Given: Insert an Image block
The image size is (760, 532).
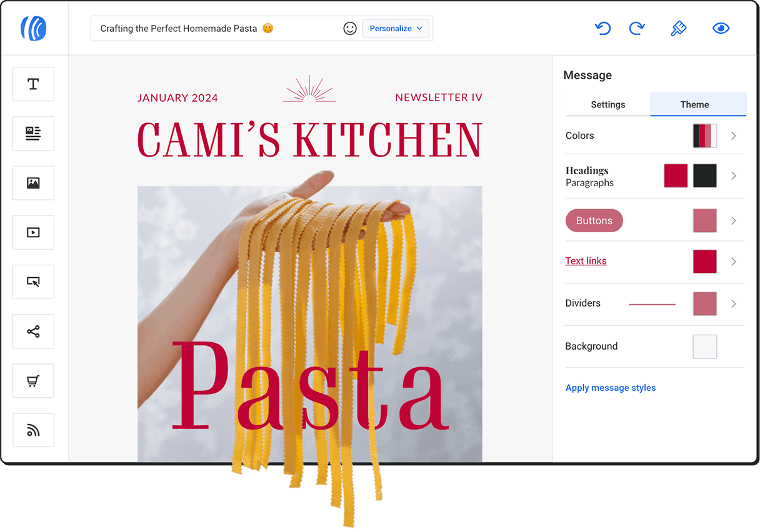Looking at the screenshot, I should click(33, 183).
